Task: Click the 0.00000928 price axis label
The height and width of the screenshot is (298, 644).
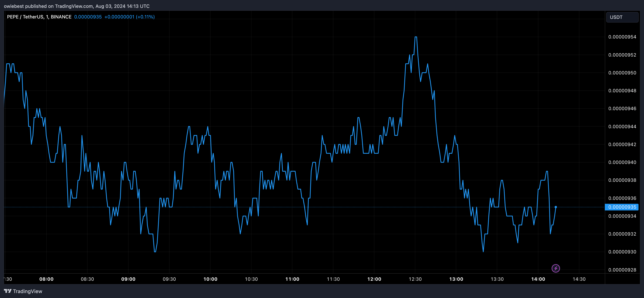Action: click(622, 270)
